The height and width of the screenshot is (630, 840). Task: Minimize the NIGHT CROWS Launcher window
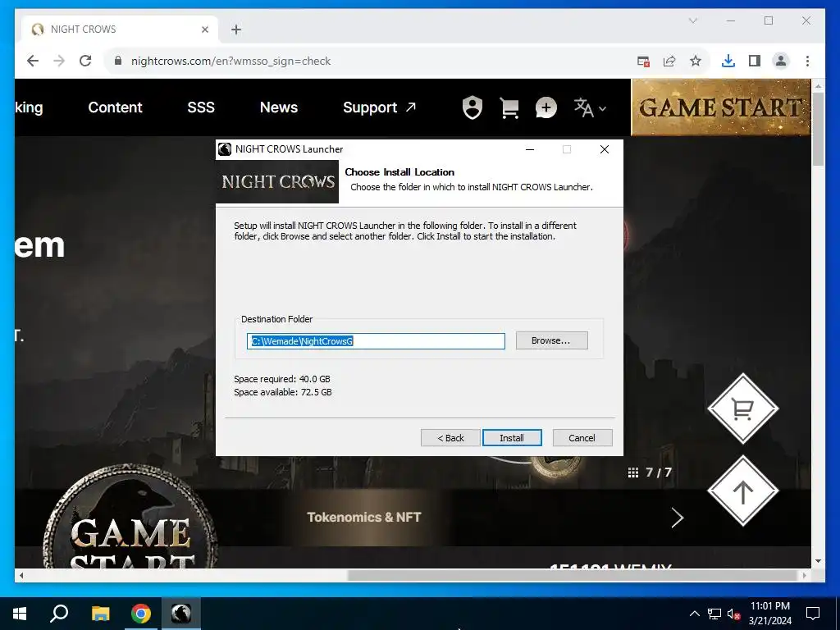coord(530,149)
